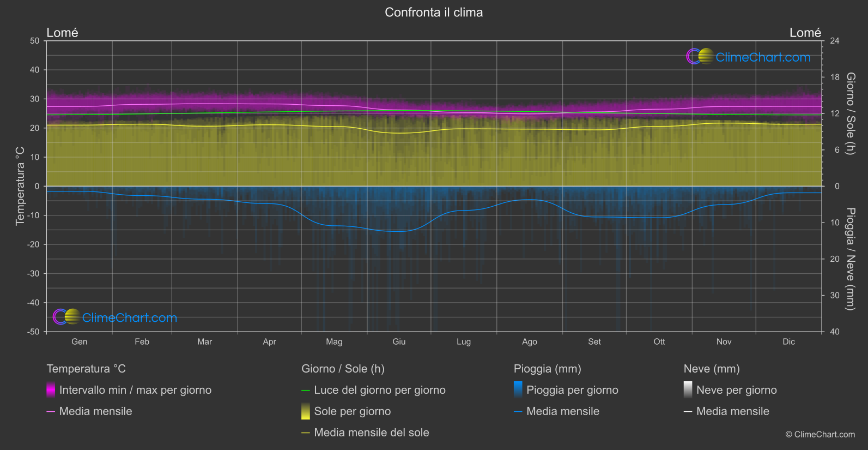Open ClimeChart.com link in bottom-left of chart
This screenshot has width=868, height=450.
coord(130,317)
